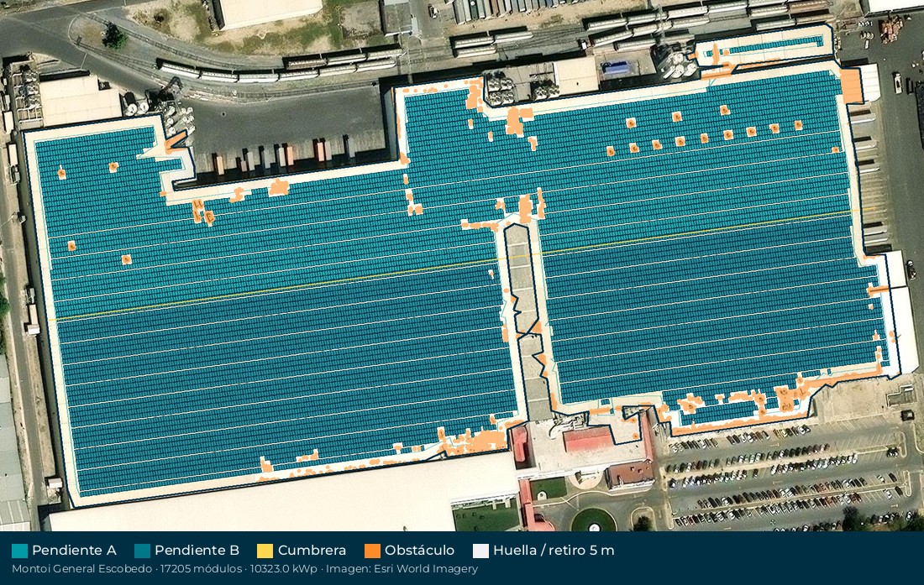Screen dimensions: 924x585
Task: Click the large orange obstacle at the roof's top-right corner
Action: click(851, 86)
